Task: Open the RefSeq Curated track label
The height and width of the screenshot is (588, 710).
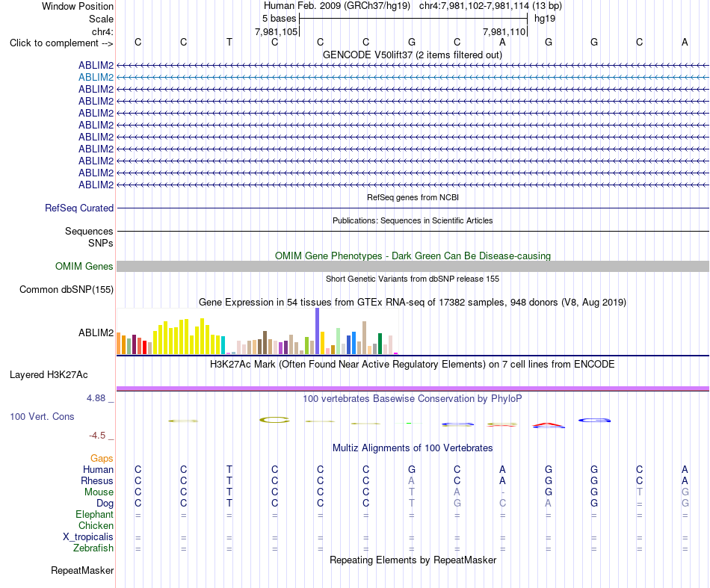Action: (x=78, y=208)
